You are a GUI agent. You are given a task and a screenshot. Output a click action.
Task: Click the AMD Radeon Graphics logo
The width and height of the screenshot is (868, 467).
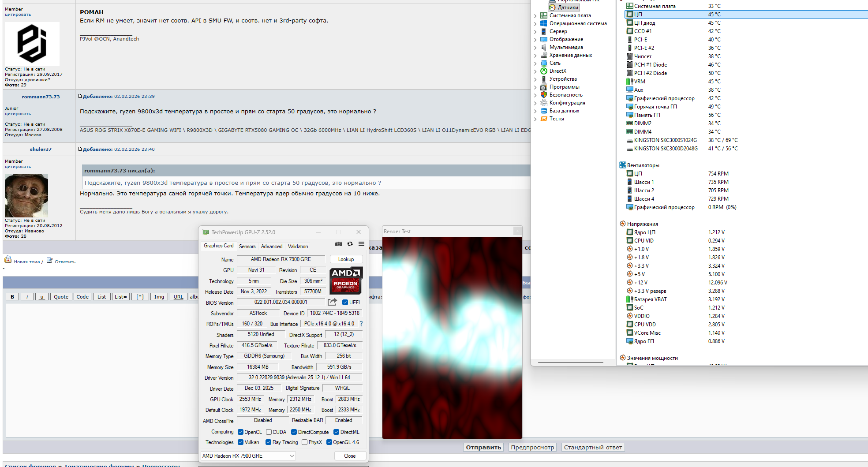[x=346, y=280]
